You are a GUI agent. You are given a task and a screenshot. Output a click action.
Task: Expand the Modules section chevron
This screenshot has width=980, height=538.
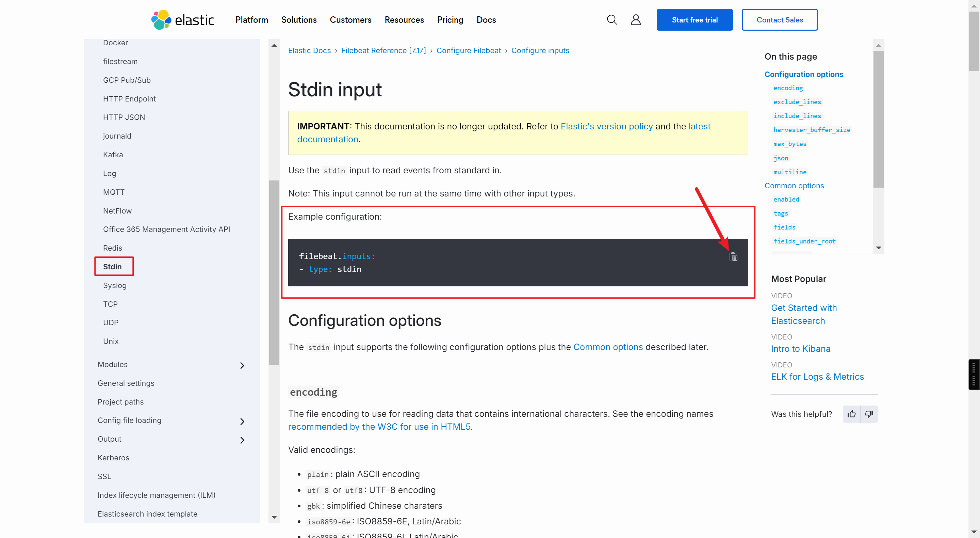(242, 365)
